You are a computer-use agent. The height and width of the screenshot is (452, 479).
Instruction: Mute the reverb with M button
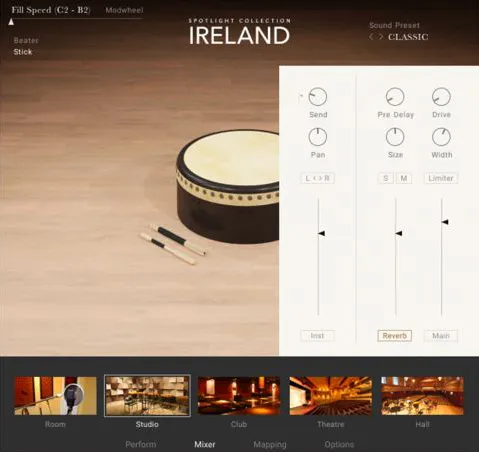click(404, 178)
